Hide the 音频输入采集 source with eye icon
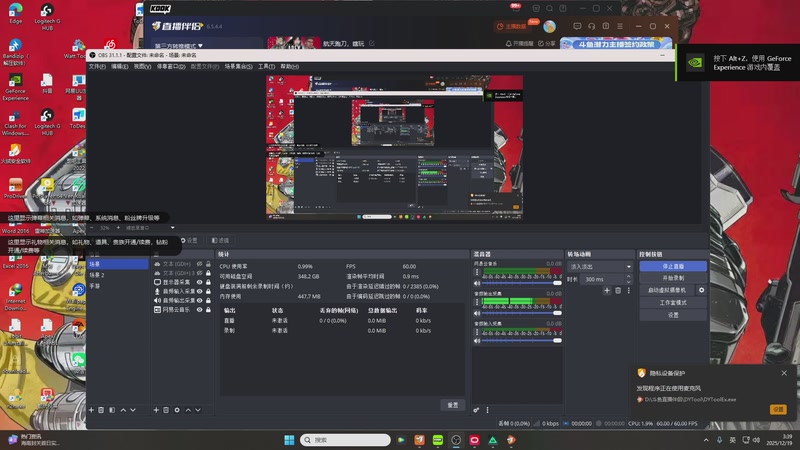The height and width of the screenshot is (450, 800). click(x=199, y=291)
